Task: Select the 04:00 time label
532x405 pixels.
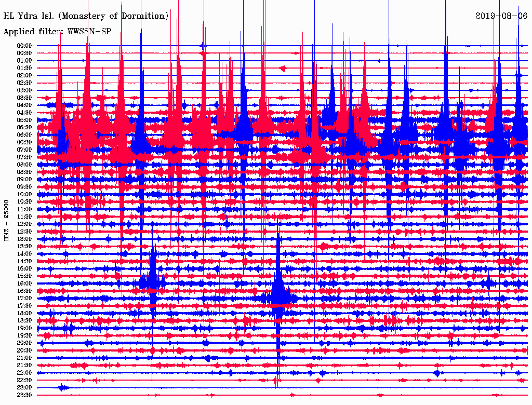Action: coord(24,105)
